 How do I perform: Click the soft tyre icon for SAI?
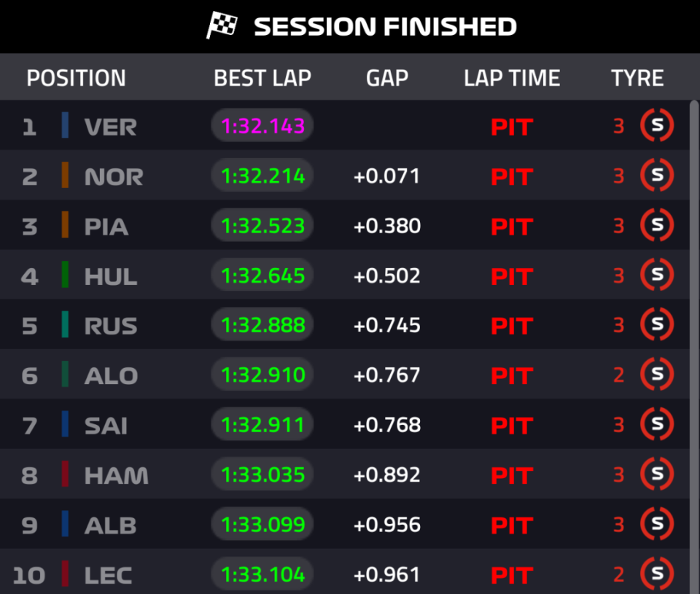click(656, 424)
